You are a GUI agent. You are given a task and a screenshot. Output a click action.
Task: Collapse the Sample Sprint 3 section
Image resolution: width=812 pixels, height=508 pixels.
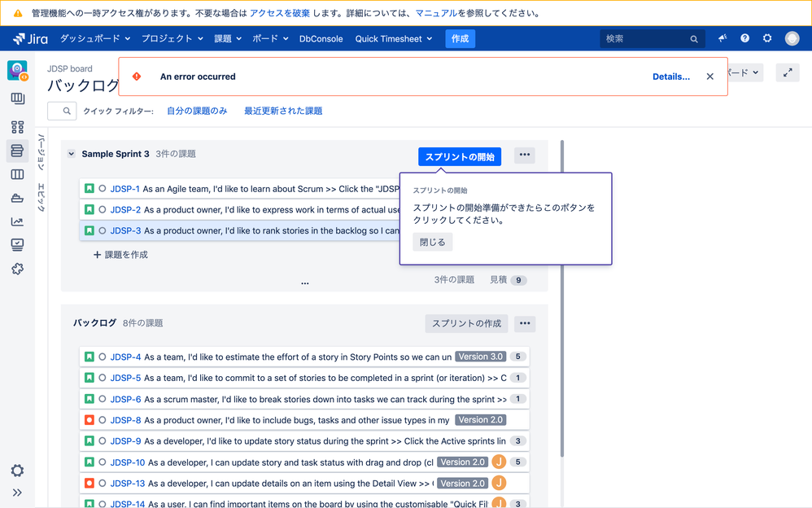pyautogui.click(x=72, y=154)
